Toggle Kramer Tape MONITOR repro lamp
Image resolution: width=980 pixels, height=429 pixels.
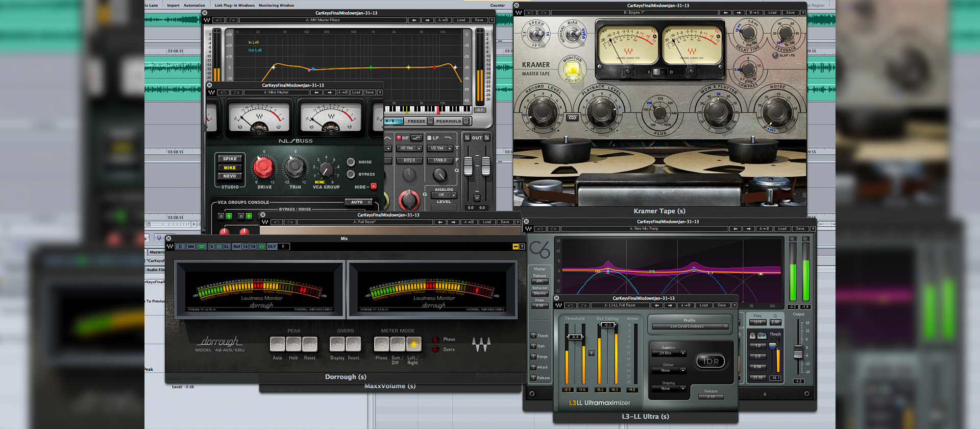572,69
